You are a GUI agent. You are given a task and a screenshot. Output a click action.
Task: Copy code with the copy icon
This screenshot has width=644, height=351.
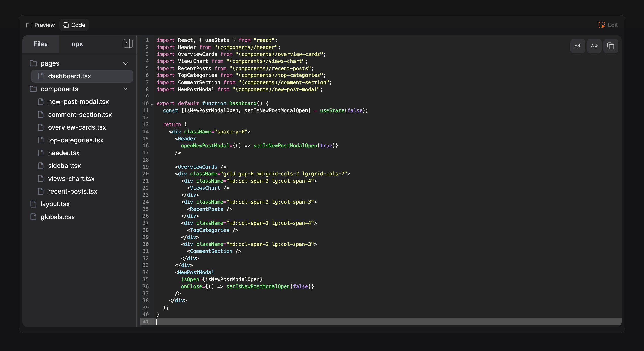(x=610, y=46)
